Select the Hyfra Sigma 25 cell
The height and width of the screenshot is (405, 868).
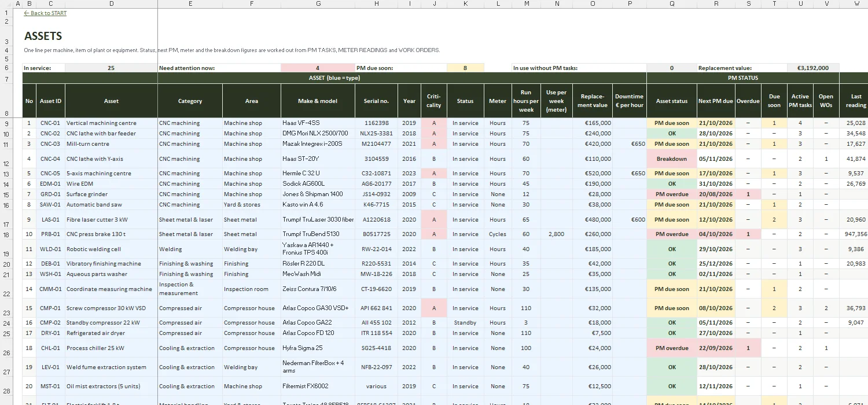click(x=318, y=348)
